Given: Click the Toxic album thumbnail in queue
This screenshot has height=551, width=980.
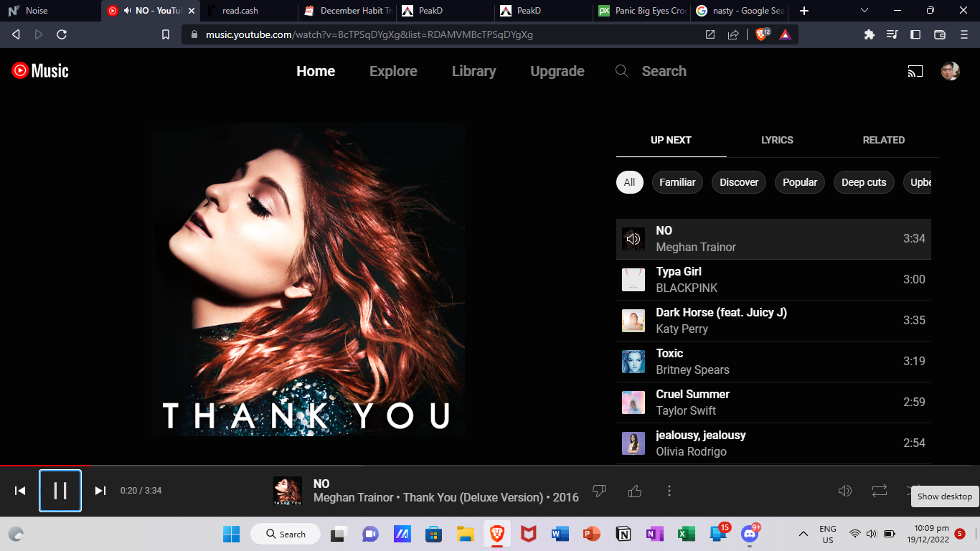Looking at the screenshot, I should [x=633, y=362].
